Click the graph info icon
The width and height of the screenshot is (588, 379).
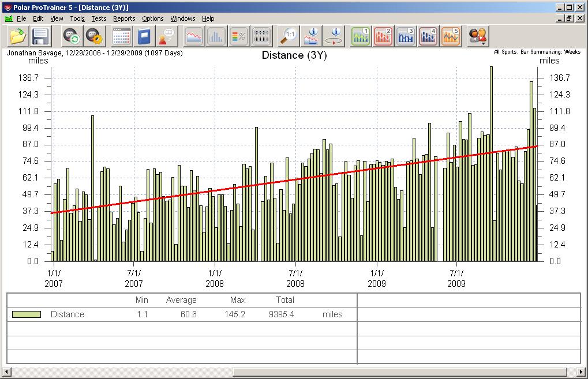pyautogui.click(x=312, y=36)
